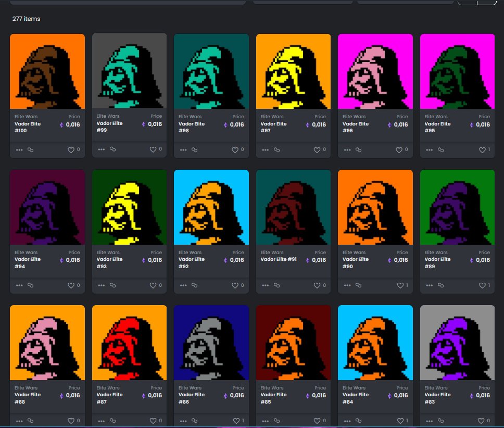
Task: Favorite Vador Elite #89 heart icon
Action: click(x=482, y=285)
